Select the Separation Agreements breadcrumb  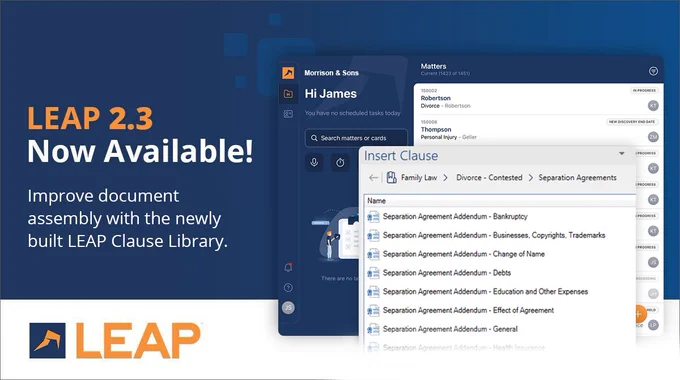point(577,177)
